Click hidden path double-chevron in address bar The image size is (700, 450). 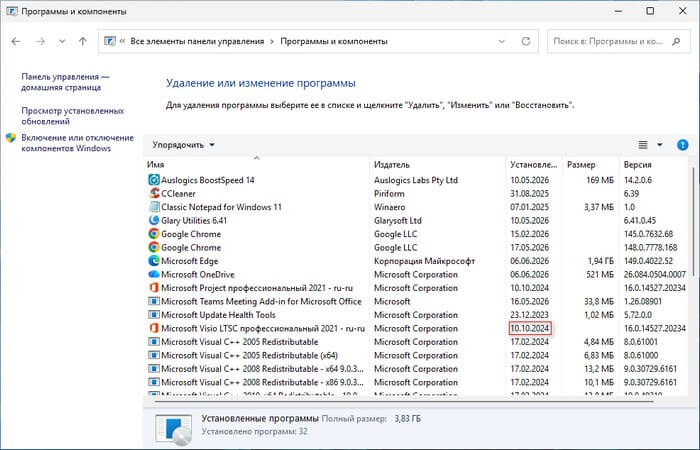122,42
